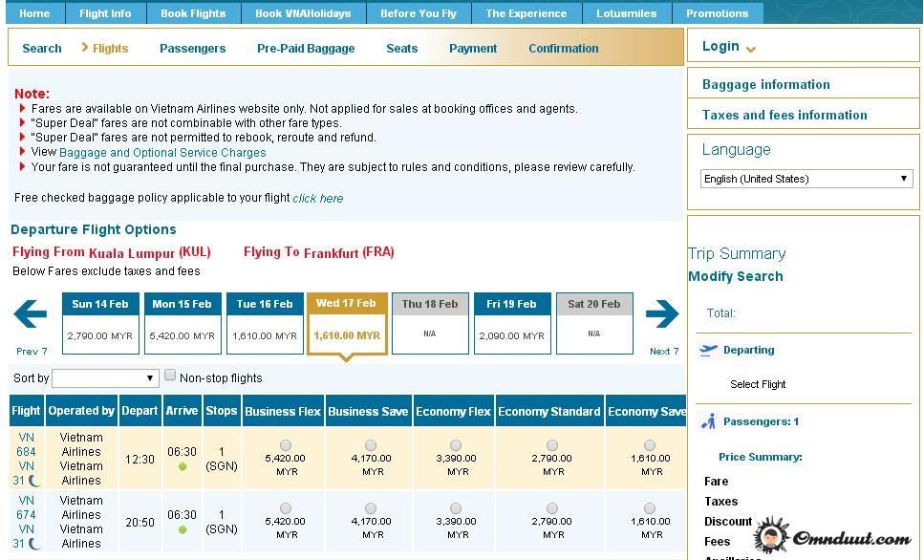
Task: Click the Next 7 right arrow icon
Action: [x=661, y=313]
